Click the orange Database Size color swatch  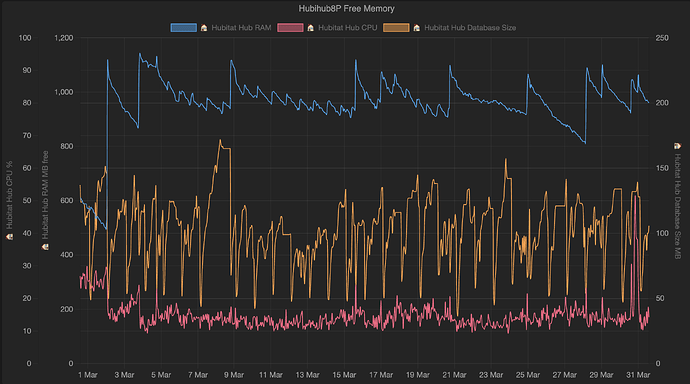pos(396,28)
